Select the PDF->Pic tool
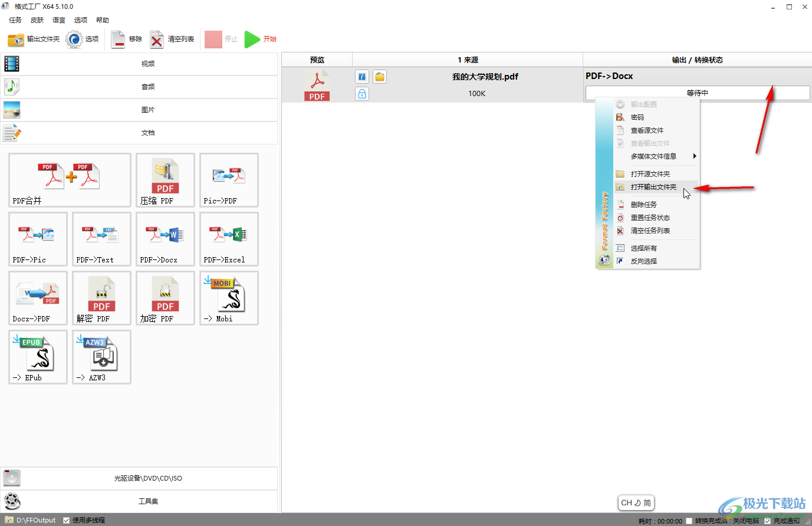Screen dimensions: 812x526 [x=38, y=239]
